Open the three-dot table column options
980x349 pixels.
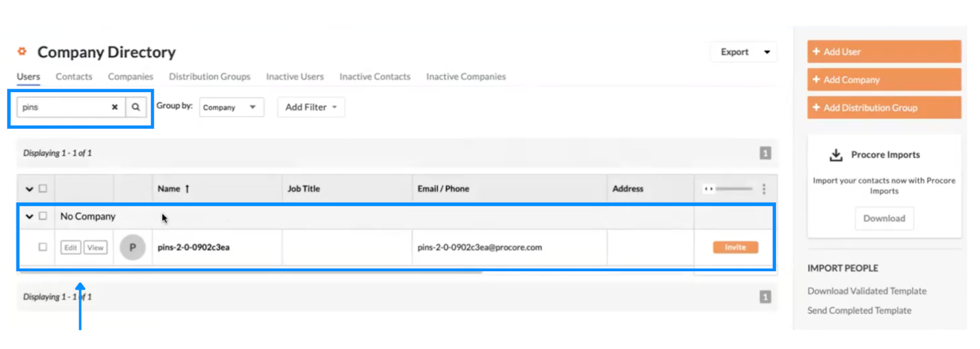point(764,189)
